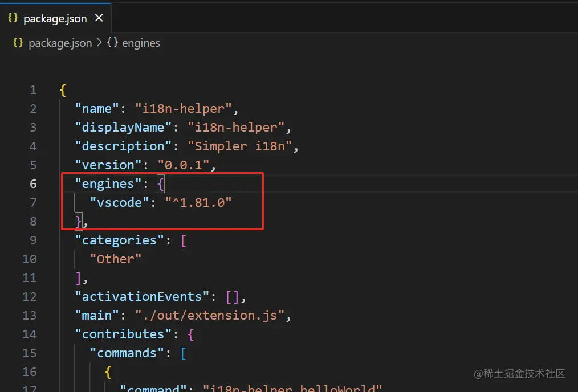This screenshot has width=578, height=392.
Task: Click the "Simpler i18n" string value
Action: (239, 146)
